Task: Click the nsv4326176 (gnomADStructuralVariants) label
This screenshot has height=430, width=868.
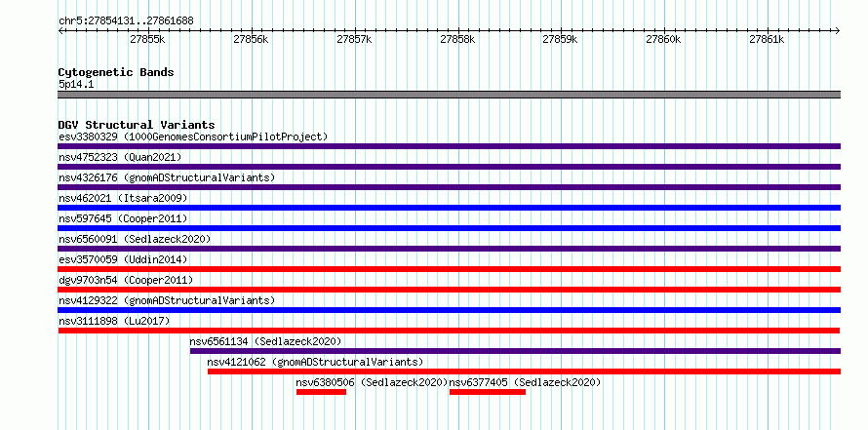Action: (x=167, y=177)
